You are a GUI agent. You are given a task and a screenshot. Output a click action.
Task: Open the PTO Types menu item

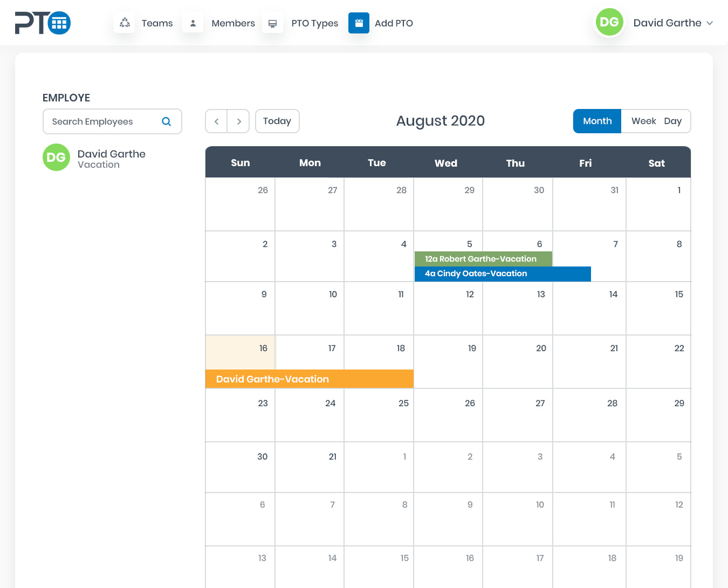[x=315, y=23]
